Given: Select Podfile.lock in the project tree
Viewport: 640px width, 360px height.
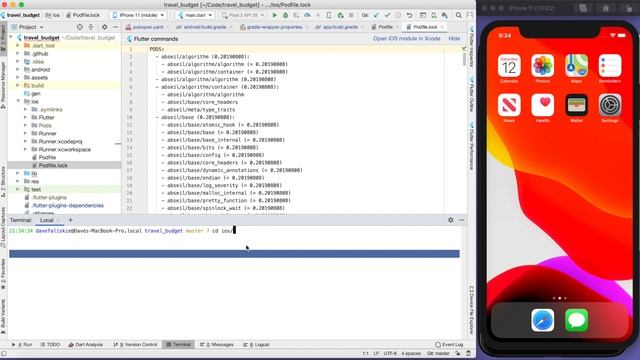Looking at the screenshot, I should tap(53, 165).
